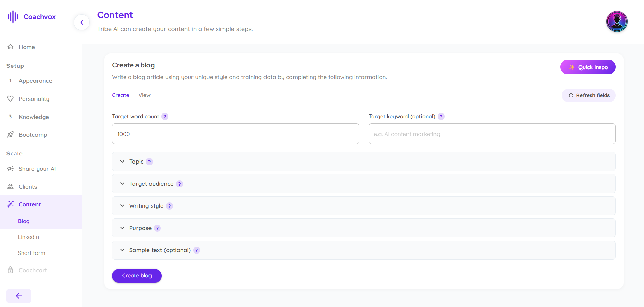
Task: Click the Sample text (optional) label
Action: click(160, 250)
